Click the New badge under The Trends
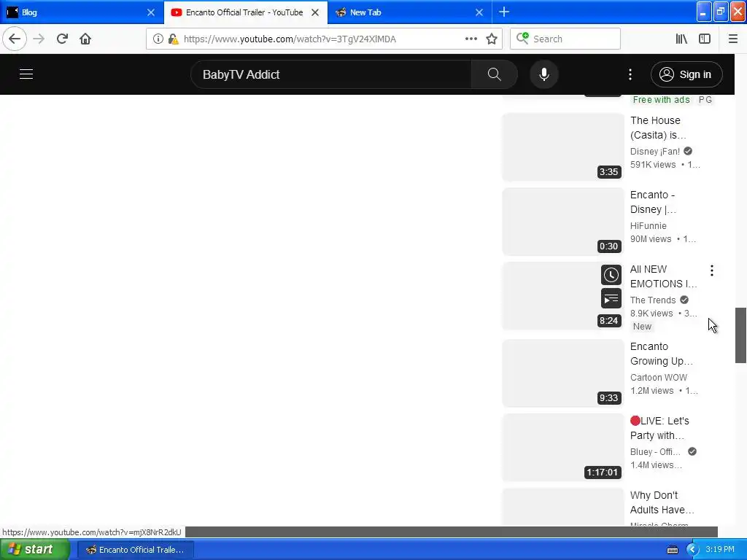 642,327
